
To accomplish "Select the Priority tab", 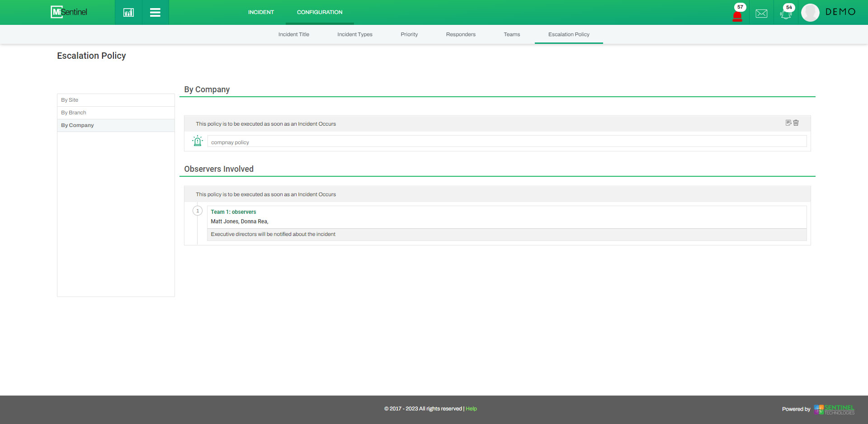I will pyautogui.click(x=409, y=34).
